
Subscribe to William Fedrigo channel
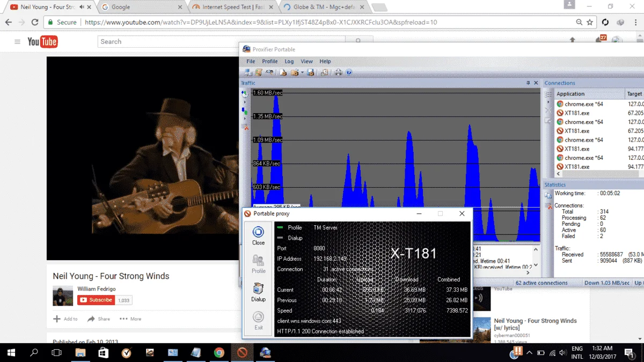97,300
